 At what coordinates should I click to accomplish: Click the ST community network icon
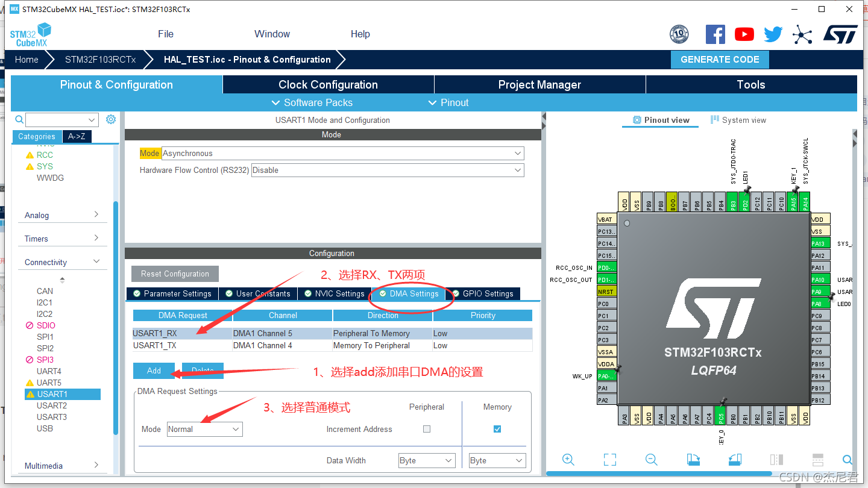pos(802,34)
